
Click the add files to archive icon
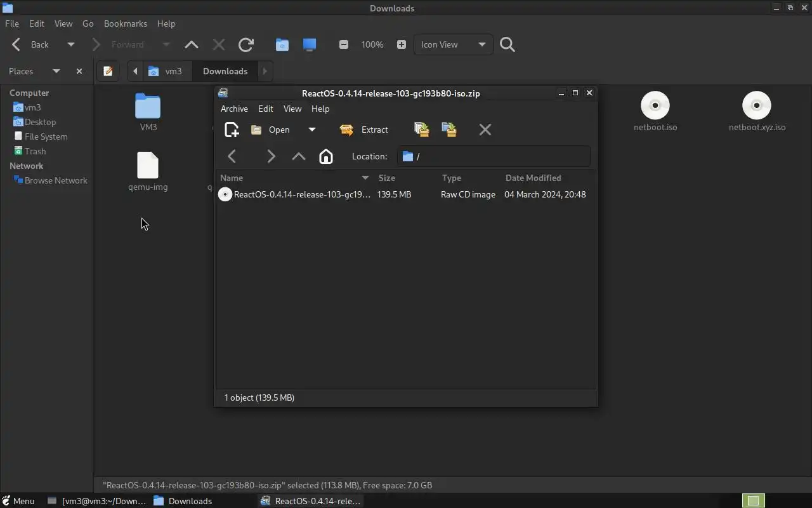[422, 130]
